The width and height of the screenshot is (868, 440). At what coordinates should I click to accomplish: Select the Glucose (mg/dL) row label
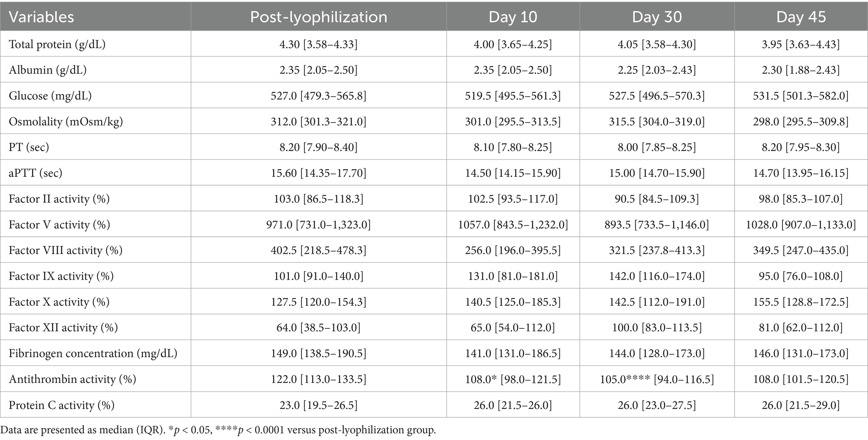click(x=50, y=96)
